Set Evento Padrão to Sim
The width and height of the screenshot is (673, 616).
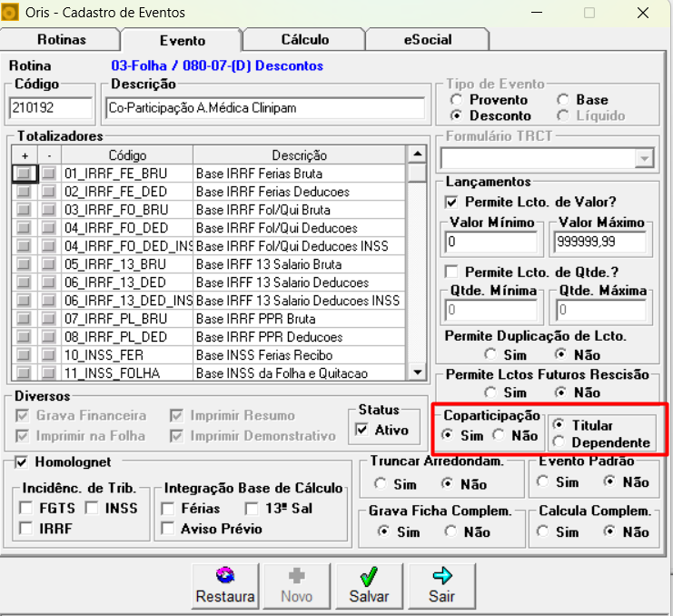coord(542,482)
